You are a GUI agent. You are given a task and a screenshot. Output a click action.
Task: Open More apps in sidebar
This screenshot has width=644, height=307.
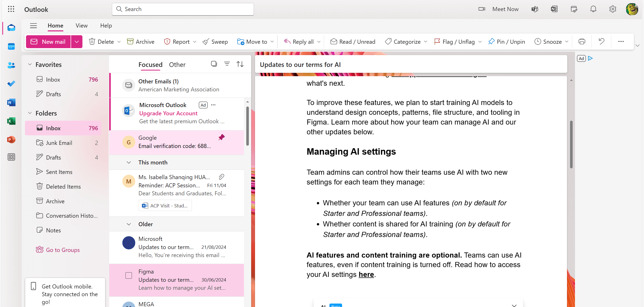(x=11, y=157)
